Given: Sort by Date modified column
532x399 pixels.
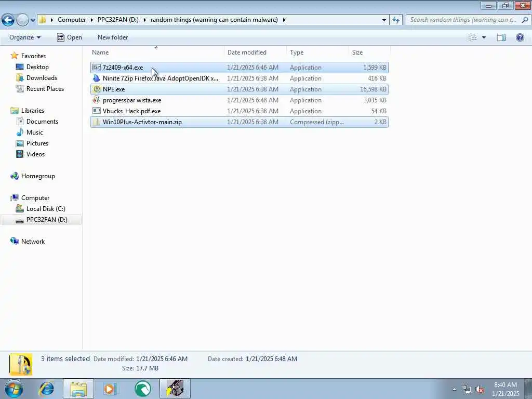Looking at the screenshot, I should (255, 52).
